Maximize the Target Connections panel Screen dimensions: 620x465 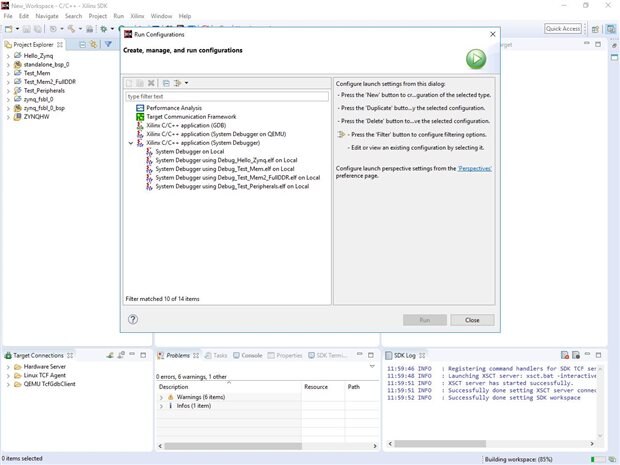(143, 355)
